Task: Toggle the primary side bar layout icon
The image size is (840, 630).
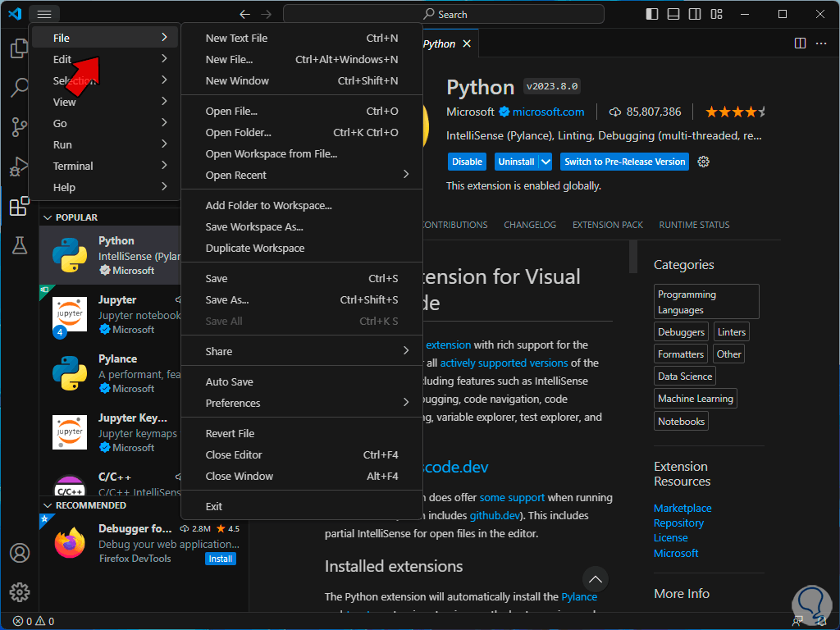Action: click(x=652, y=14)
